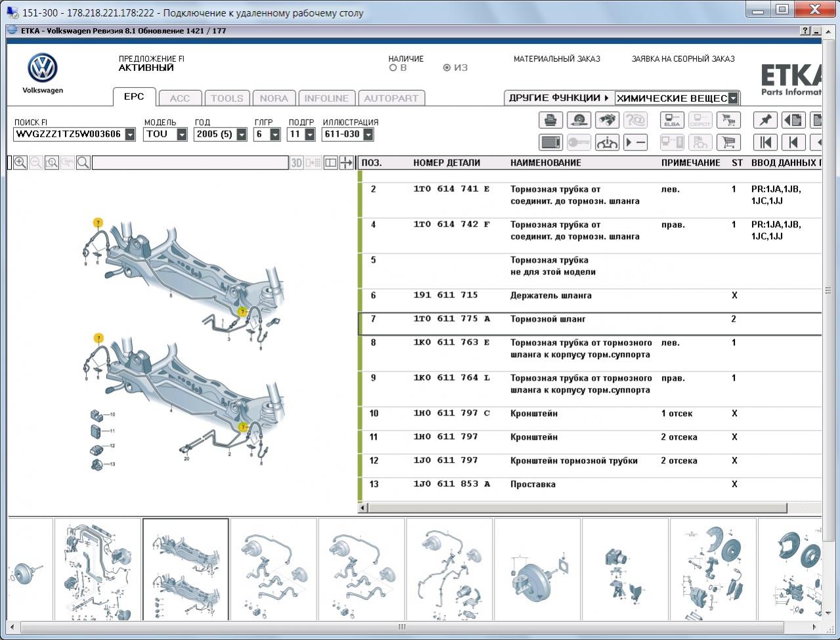Screen dimensions: 840x640
Task: Zoom in on the illustration
Action: pos(20,163)
